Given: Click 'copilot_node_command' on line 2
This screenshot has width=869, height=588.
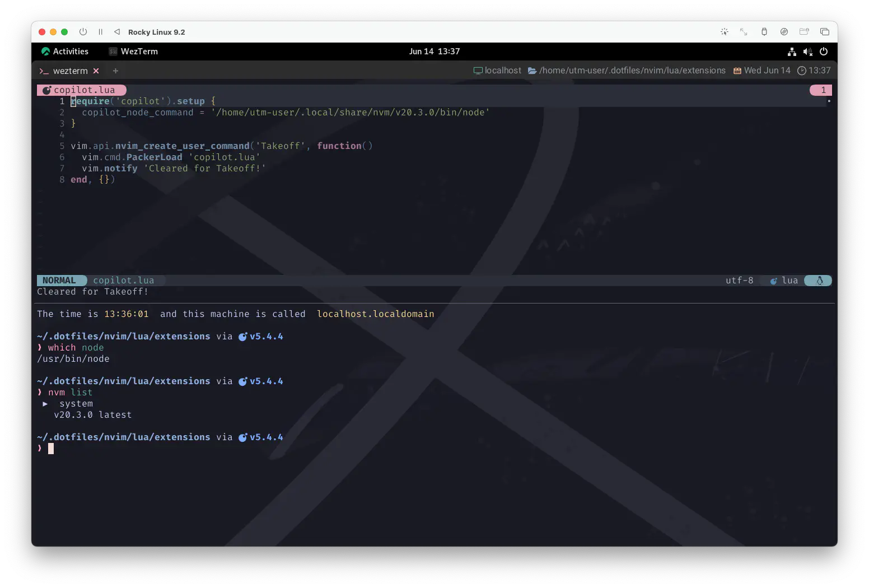Looking at the screenshot, I should tap(138, 113).
